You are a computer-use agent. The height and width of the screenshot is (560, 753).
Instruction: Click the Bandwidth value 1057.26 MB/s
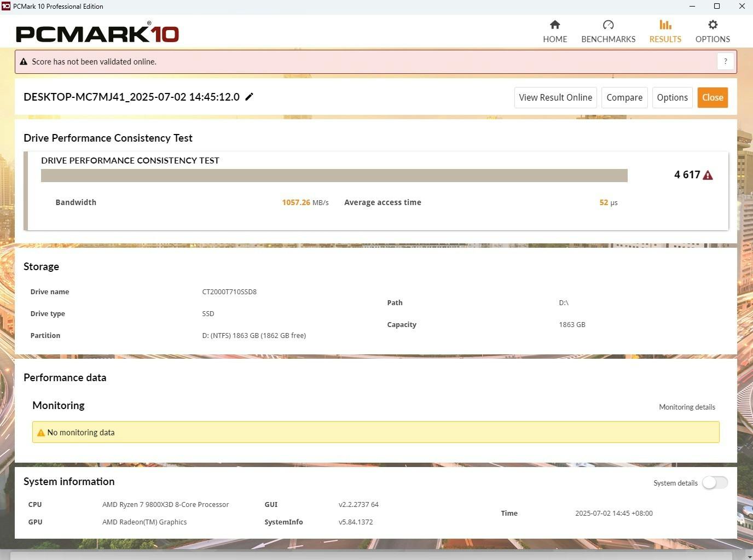(x=305, y=202)
